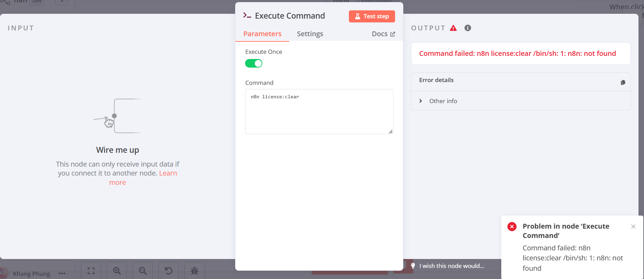Screen dimensions: 644x279
Task: Open the Khang Phung user options menu
Action: coord(62,273)
